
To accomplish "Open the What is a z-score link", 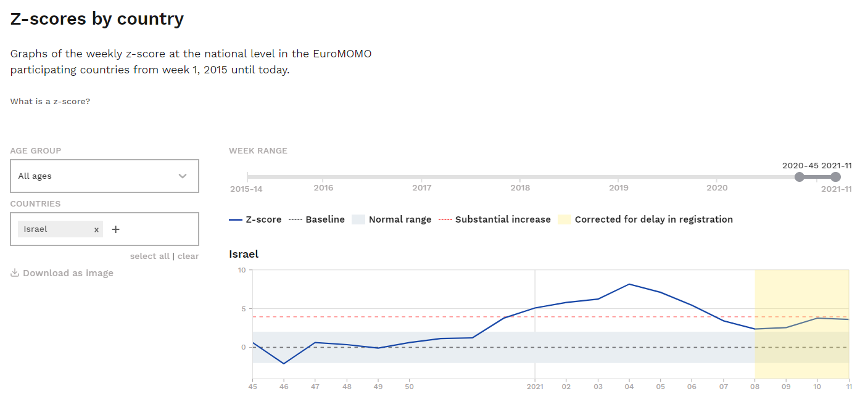I will [50, 101].
